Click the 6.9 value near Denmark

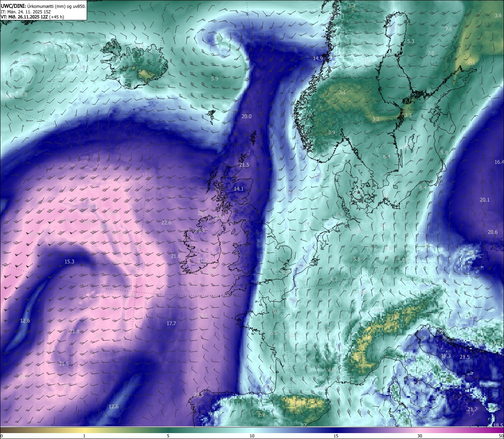[x=339, y=214]
